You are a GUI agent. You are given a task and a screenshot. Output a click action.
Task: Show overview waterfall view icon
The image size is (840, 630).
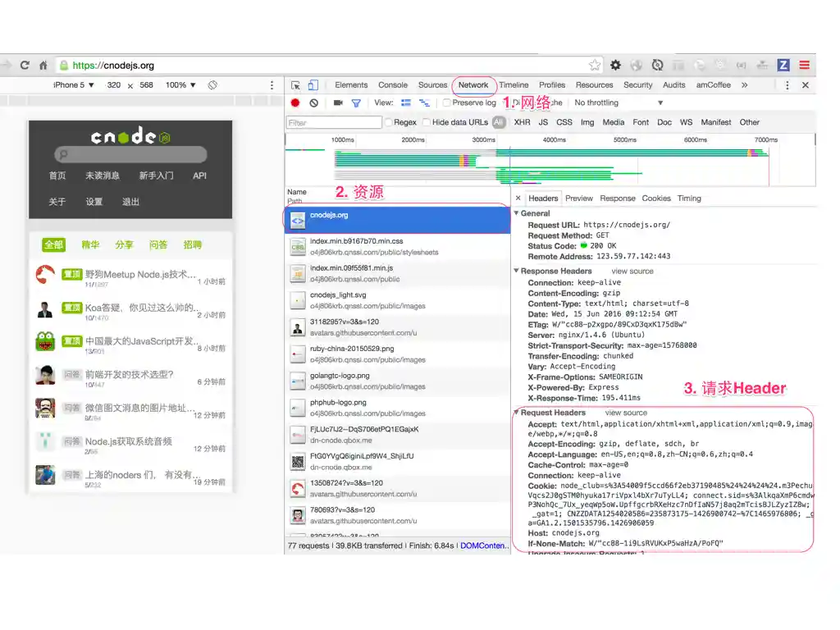(424, 103)
